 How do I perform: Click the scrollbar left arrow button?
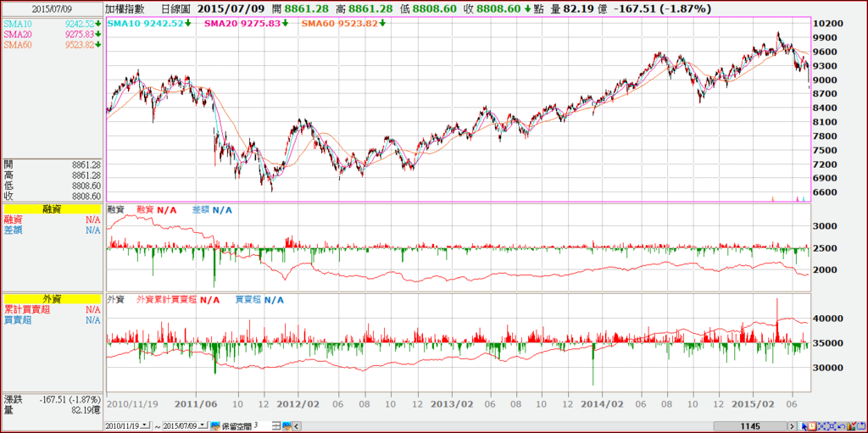[297, 426]
